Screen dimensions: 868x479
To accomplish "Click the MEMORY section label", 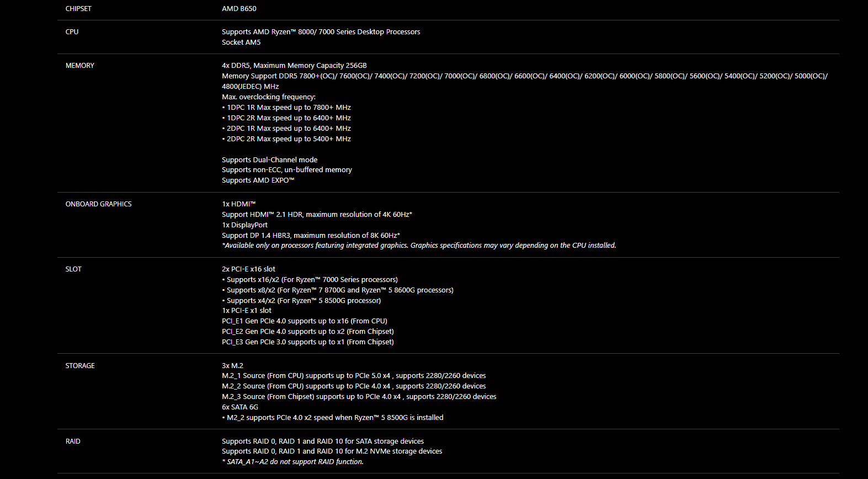I will pyautogui.click(x=79, y=66).
